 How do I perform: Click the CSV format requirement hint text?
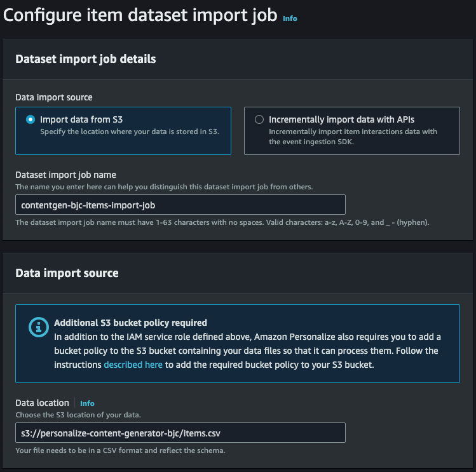pyautogui.click(x=120, y=450)
